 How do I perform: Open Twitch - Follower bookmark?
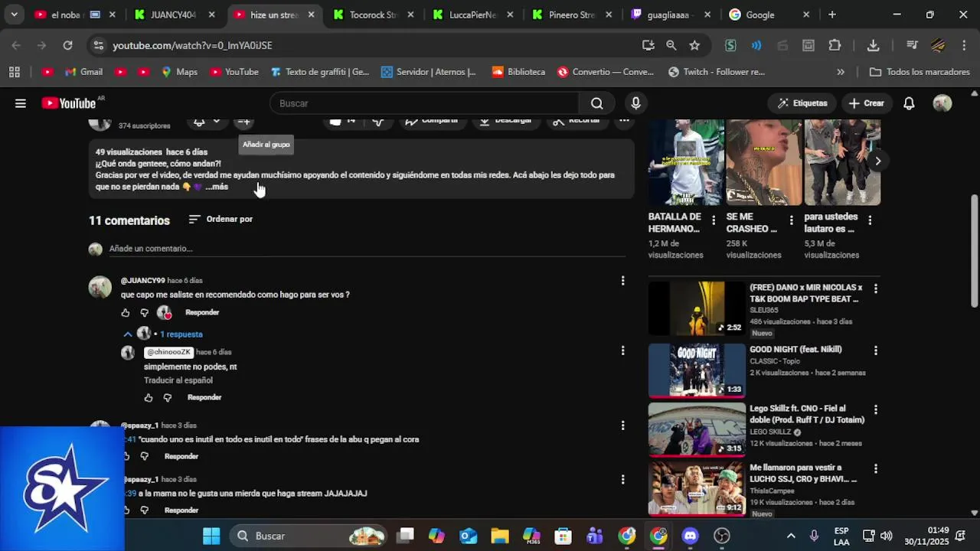(716, 72)
